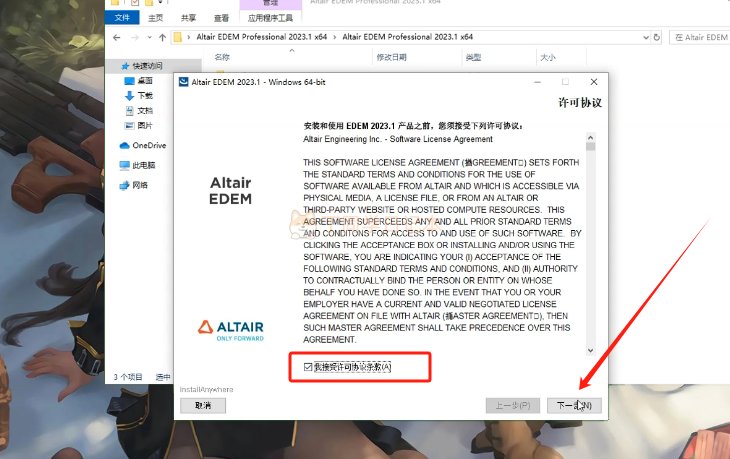Sort by 名称 column header

click(222, 57)
